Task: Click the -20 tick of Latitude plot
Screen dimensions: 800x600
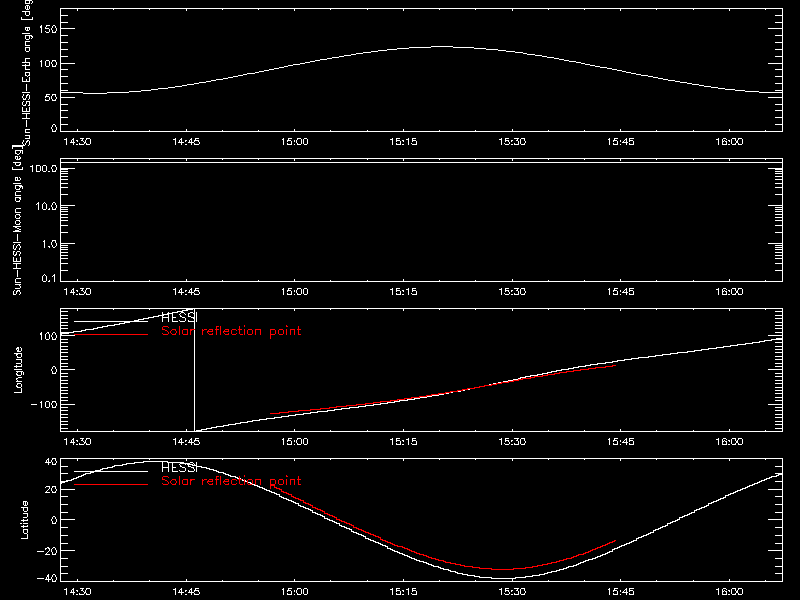Action: (x=47, y=551)
